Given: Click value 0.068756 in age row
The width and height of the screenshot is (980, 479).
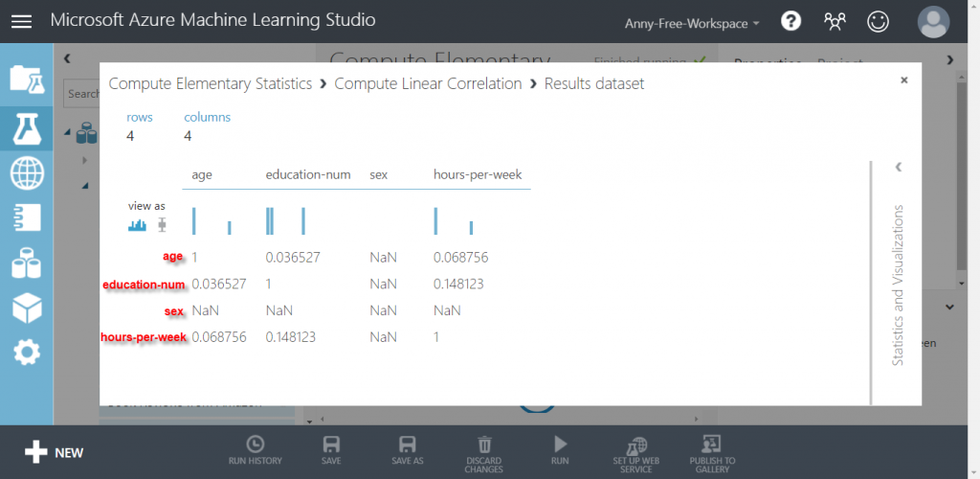Looking at the screenshot, I should coord(460,257).
